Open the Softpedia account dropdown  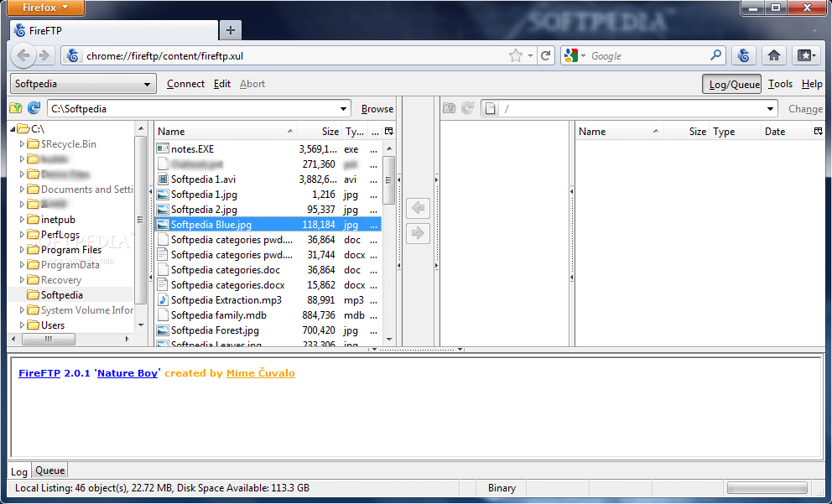pos(83,84)
